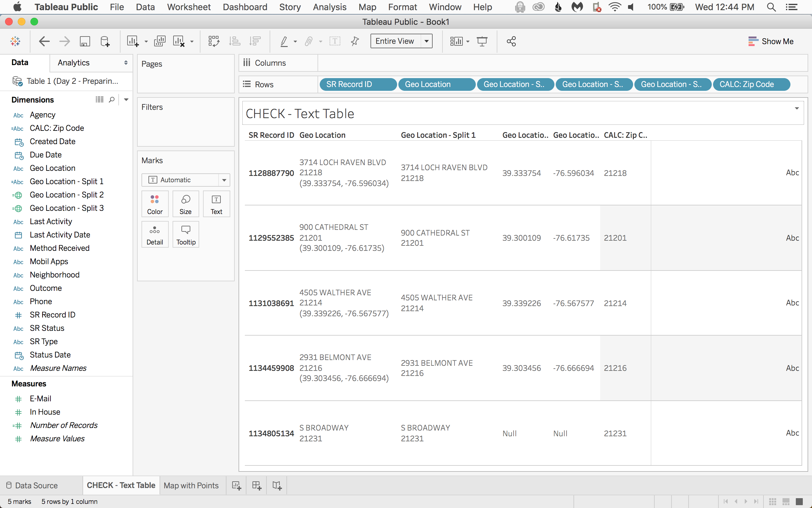Open the Detail marks card
This screenshot has width=812, height=508.
[155, 235]
